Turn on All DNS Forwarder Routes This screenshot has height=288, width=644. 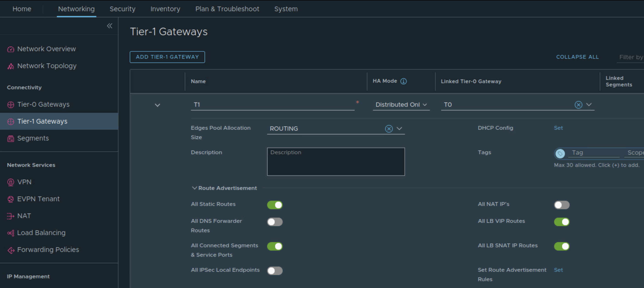[x=274, y=222]
